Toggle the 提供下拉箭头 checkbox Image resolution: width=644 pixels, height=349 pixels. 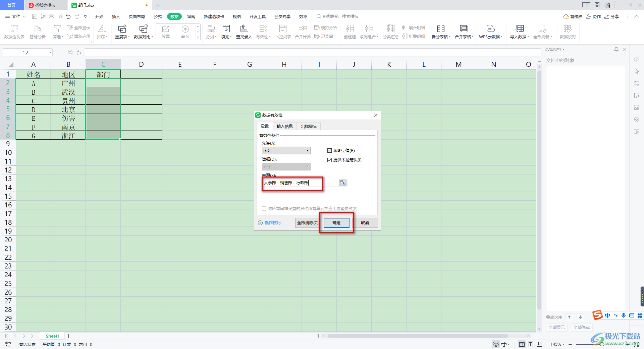[x=329, y=160]
